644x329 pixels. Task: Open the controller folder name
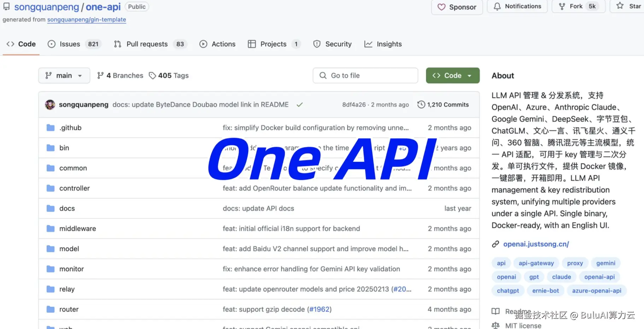(75, 188)
